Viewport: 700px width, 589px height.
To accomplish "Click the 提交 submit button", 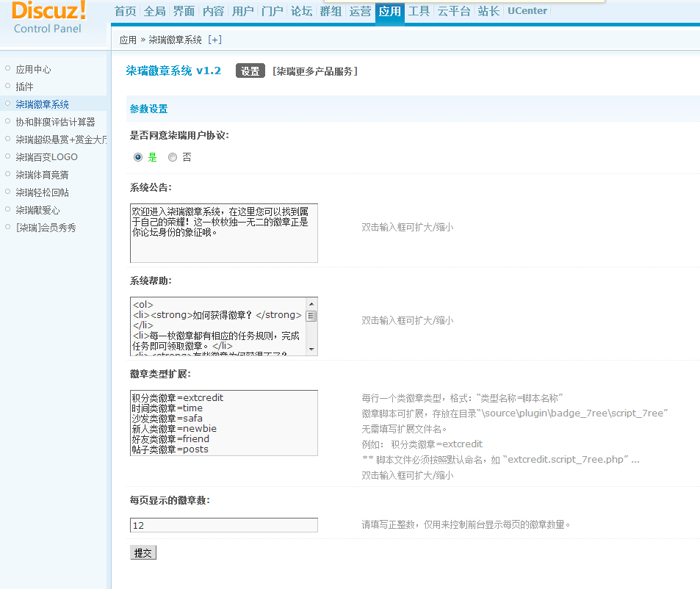I will 142,552.
